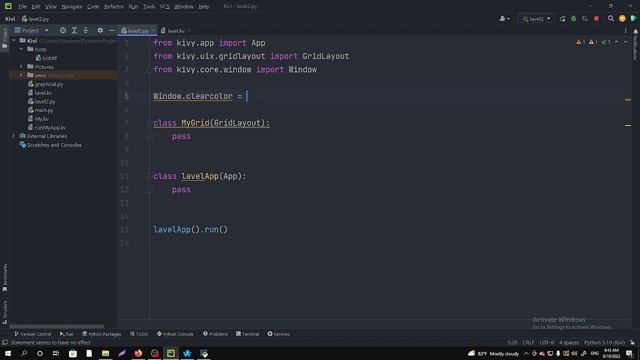
Task: Hide the Project tool window
Action: pyautogui.click(x=111, y=30)
